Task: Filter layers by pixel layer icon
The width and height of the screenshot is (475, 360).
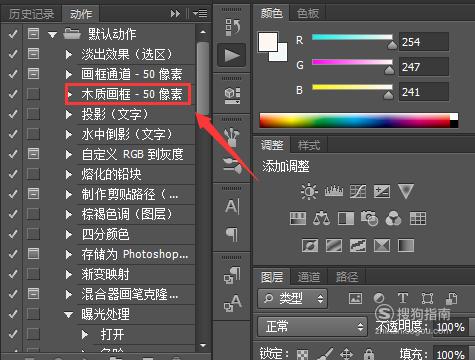Action: click(355, 298)
